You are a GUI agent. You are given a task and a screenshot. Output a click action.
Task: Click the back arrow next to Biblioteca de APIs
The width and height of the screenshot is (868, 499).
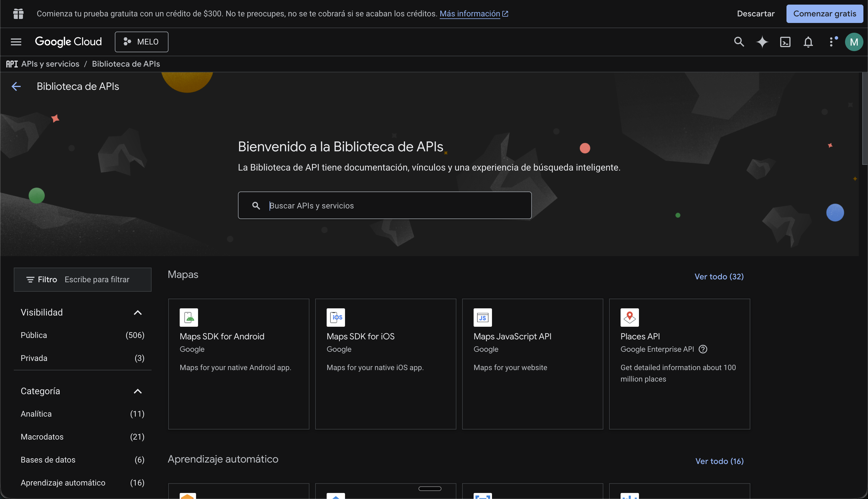[16, 86]
